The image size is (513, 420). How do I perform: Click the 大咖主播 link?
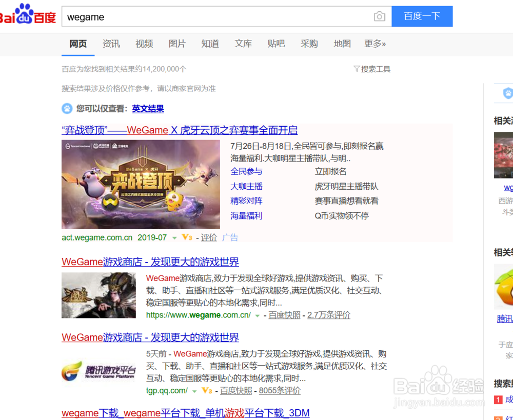click(246, 187)
